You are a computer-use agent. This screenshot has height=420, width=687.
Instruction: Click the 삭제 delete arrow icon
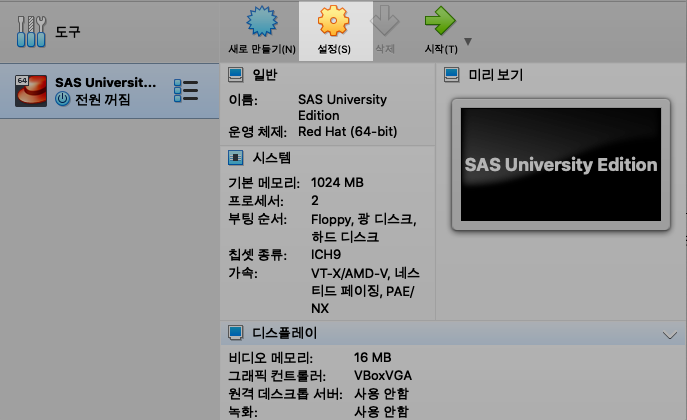[385, 21]
